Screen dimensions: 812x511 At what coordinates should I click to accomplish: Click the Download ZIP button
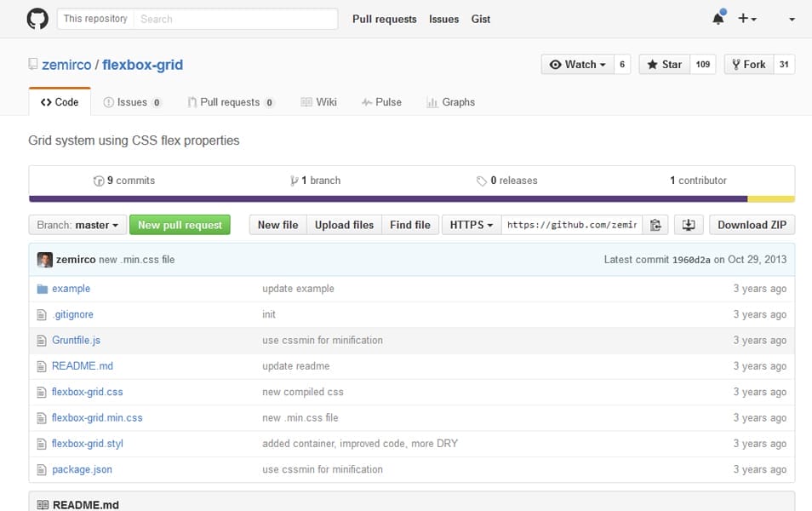(x=752, y=225)
